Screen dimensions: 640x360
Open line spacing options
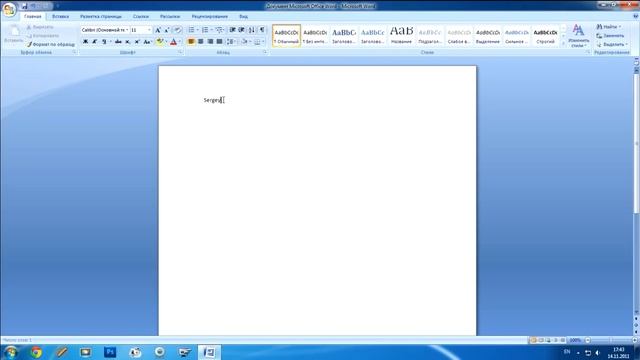tap(231, 42)
